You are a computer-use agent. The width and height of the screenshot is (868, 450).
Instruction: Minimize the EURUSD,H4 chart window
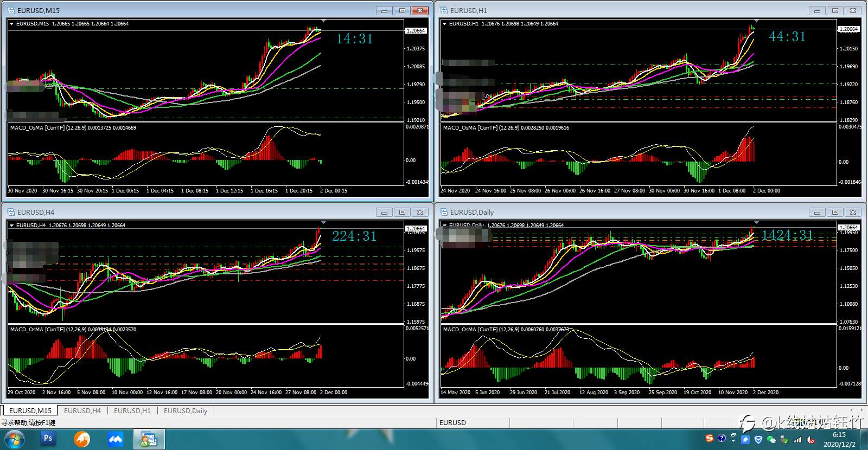click(x=385, y=212)
